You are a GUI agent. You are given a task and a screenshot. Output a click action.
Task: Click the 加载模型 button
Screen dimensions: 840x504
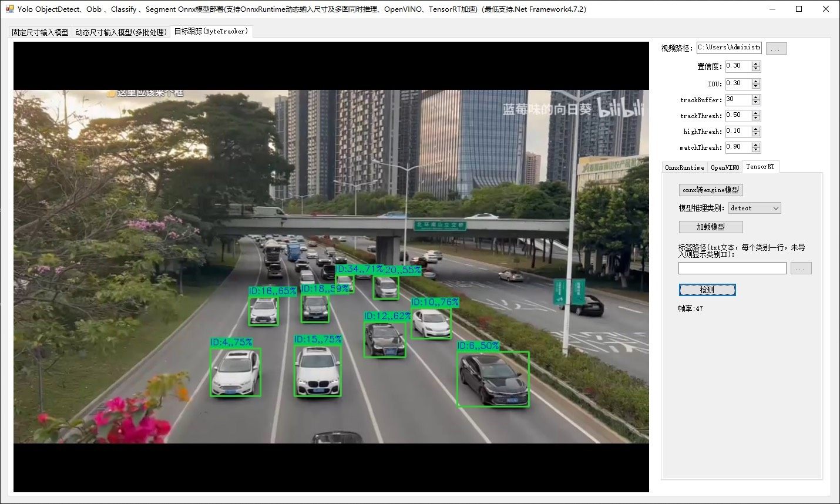click(x=711, y=227)
